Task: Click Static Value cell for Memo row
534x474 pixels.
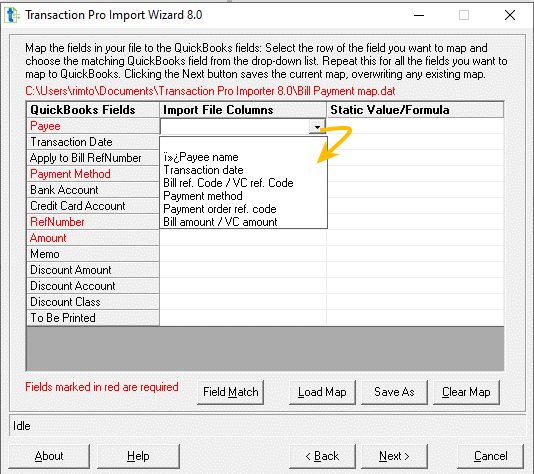Action: tap(415, 254)
